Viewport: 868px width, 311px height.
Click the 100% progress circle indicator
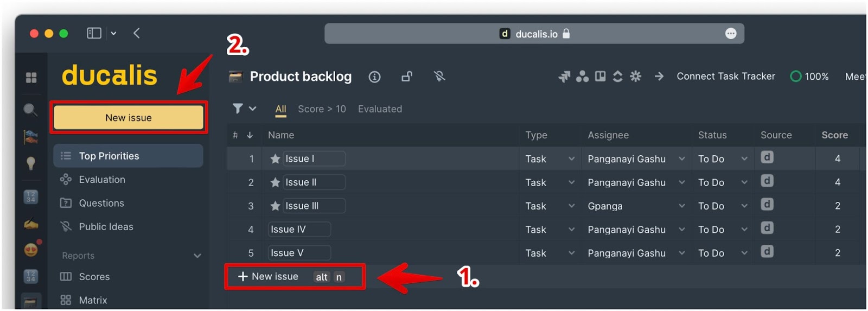pos(796,77)
